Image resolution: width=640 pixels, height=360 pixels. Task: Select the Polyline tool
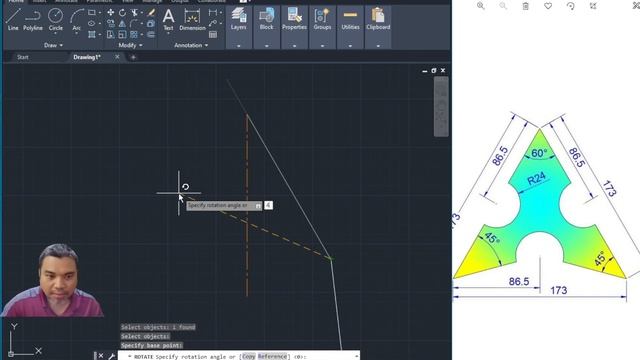coord(33,20)
